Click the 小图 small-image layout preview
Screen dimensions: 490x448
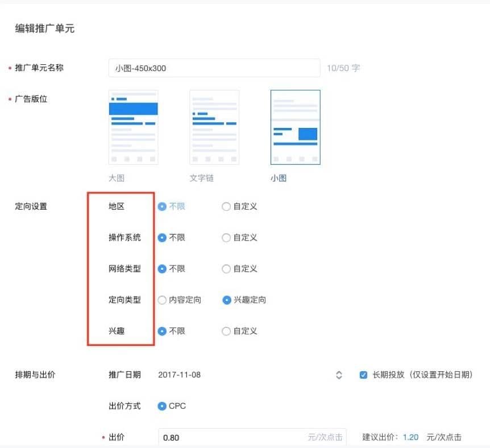(x=296, y=127)
